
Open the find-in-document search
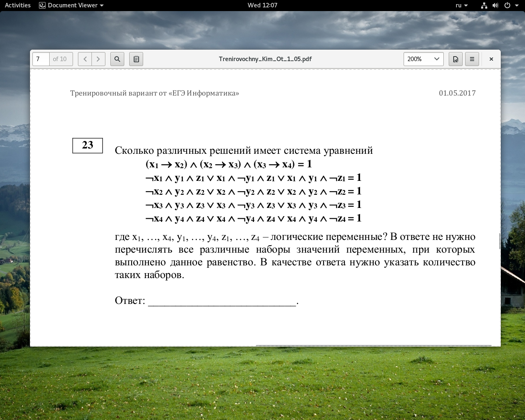pos(117,59)
